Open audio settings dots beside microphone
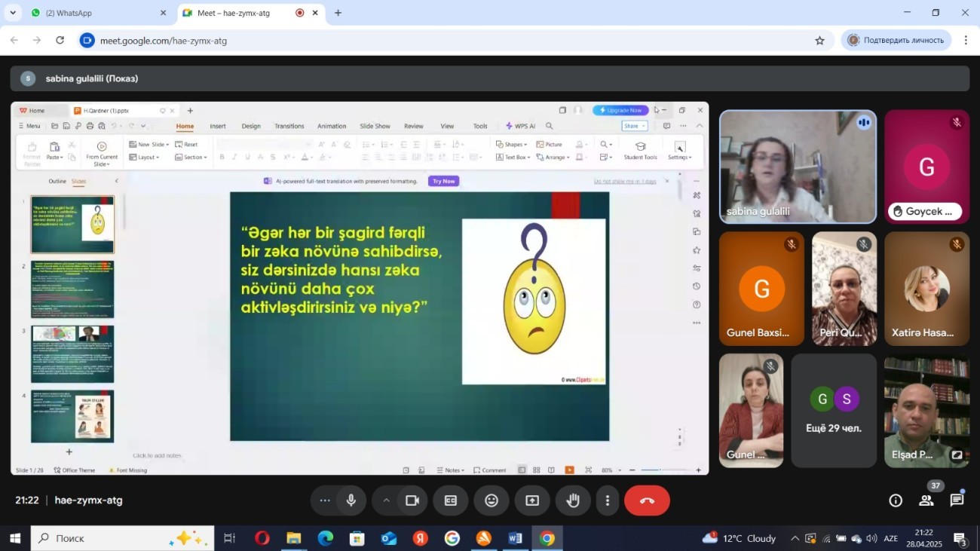The image size is (980, 551). [x=325, y=500]
